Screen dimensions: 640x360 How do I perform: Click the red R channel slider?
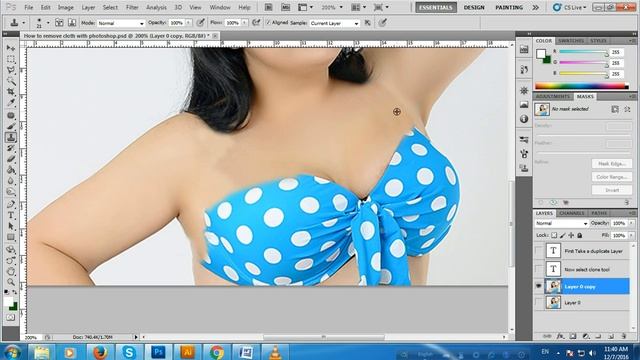(x=583, y=52)
